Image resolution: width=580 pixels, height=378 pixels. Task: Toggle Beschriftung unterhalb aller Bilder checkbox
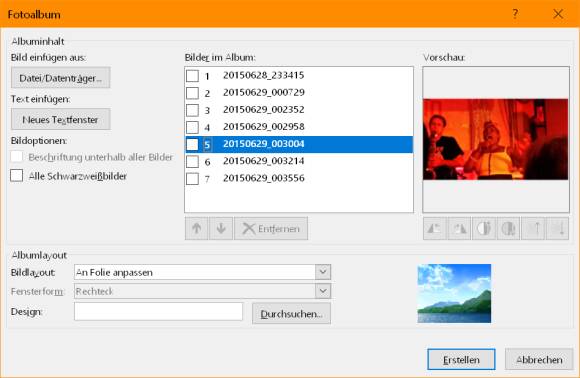coord(17,156)
